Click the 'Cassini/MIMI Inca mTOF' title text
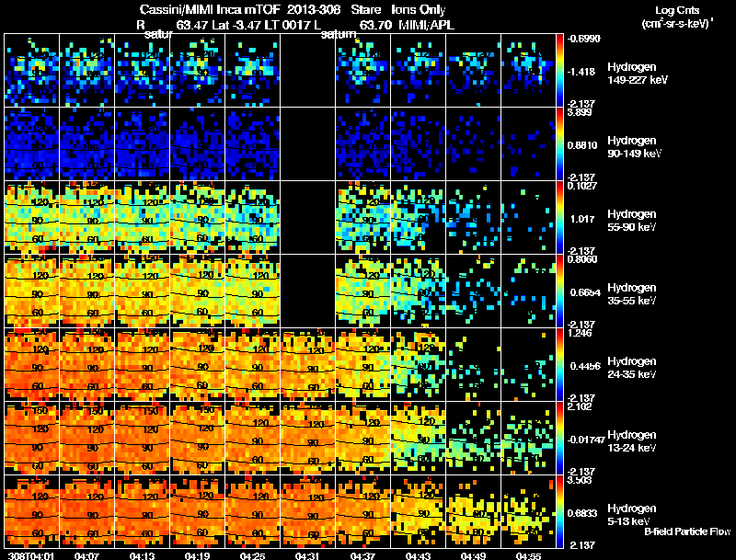 210,9
